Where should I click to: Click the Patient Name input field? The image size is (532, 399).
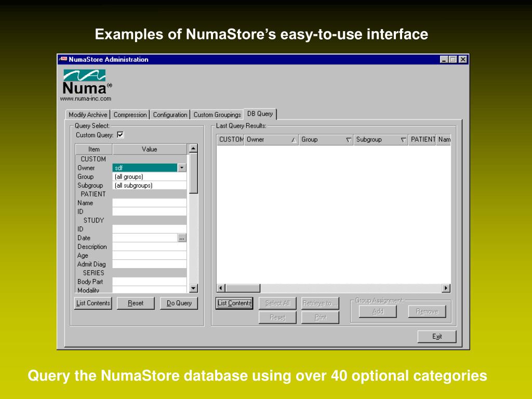coord(149,203)
